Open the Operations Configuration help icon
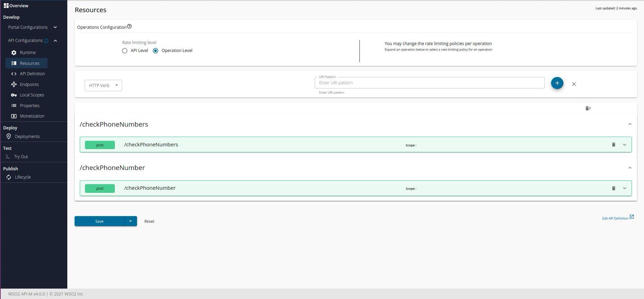The image size is (644, 299). coord(129,27)
